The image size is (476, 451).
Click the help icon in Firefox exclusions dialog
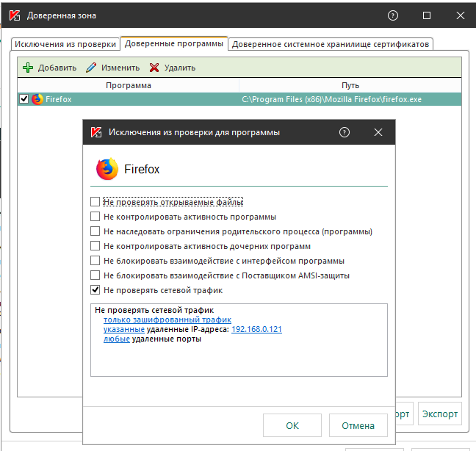coord(345,132)
